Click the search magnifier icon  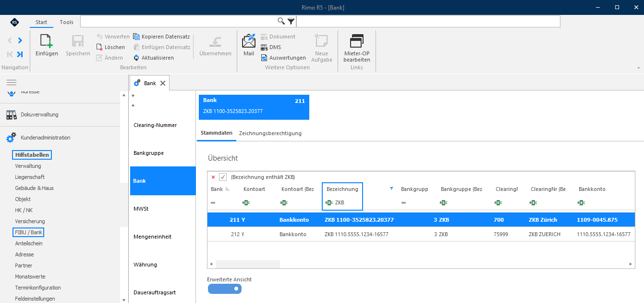click(x=281, y=21)
